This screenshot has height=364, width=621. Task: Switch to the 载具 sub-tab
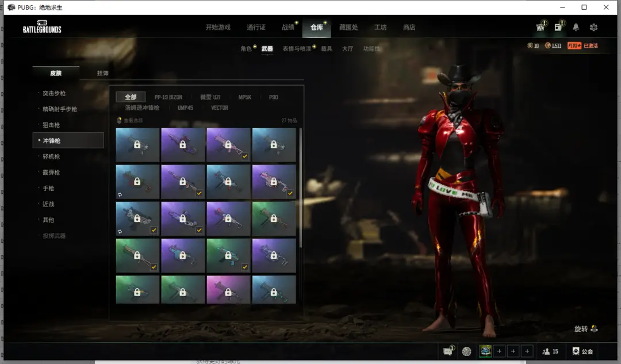327,49
